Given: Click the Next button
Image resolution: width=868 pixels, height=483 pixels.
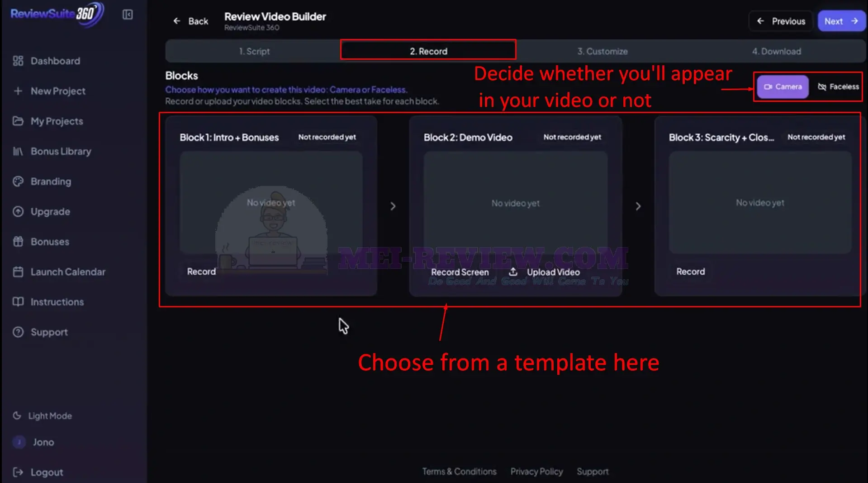Looking at the screenshot, I should [841, 21].
